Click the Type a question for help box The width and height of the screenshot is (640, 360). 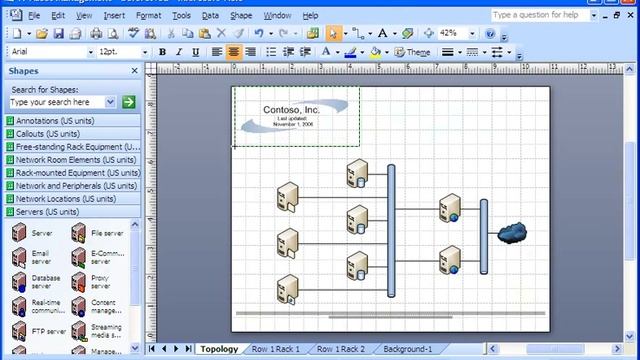pyautogui.click(x=540, y=16)
